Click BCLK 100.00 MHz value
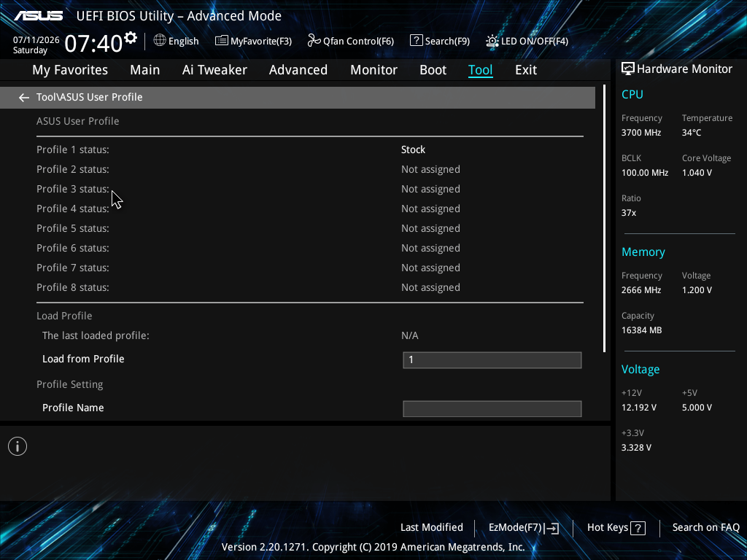This screenshot has height=560, width=747. [645, 173]
